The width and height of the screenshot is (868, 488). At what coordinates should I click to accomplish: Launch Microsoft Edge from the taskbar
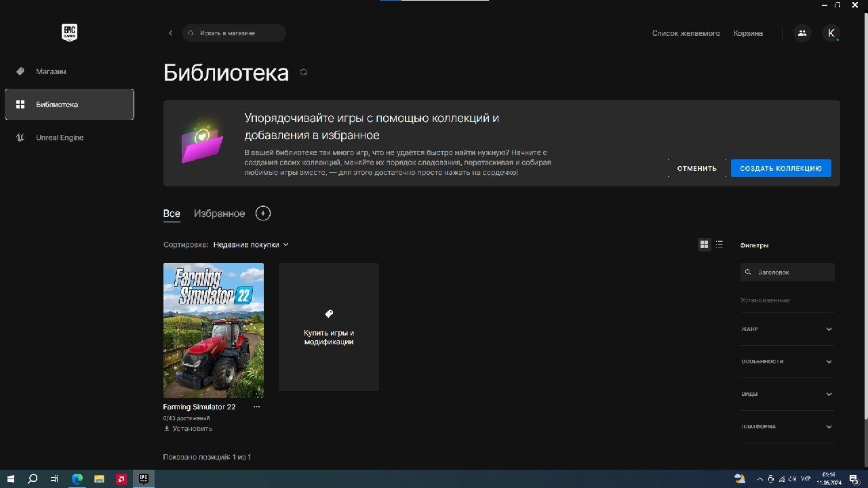(77, 479)
